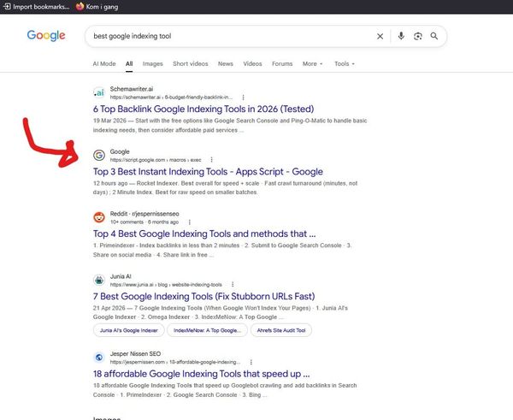Open the Kom i gang Firefox bookmark

(x=97, y=7)
